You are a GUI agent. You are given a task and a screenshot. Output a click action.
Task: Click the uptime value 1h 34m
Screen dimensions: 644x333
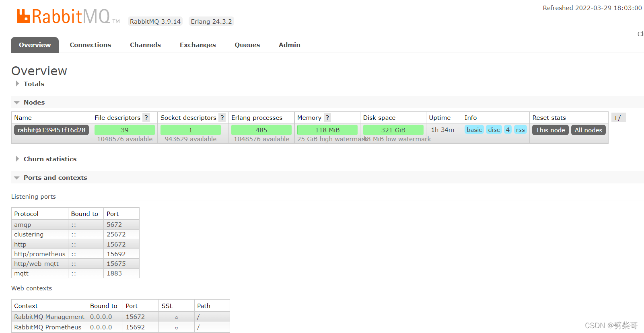point(442,129)
